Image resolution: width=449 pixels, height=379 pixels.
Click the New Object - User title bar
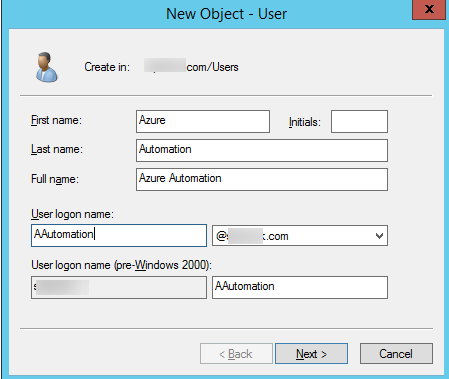226,14
